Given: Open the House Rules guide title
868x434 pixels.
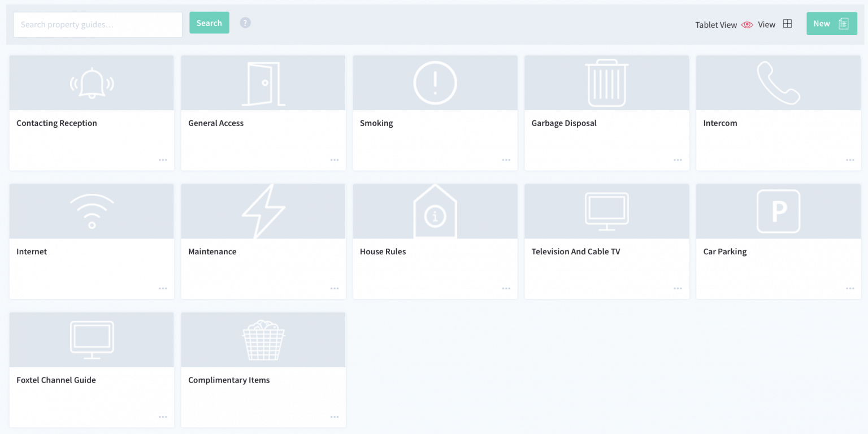Looking at the screenshot, I should 383,251.
